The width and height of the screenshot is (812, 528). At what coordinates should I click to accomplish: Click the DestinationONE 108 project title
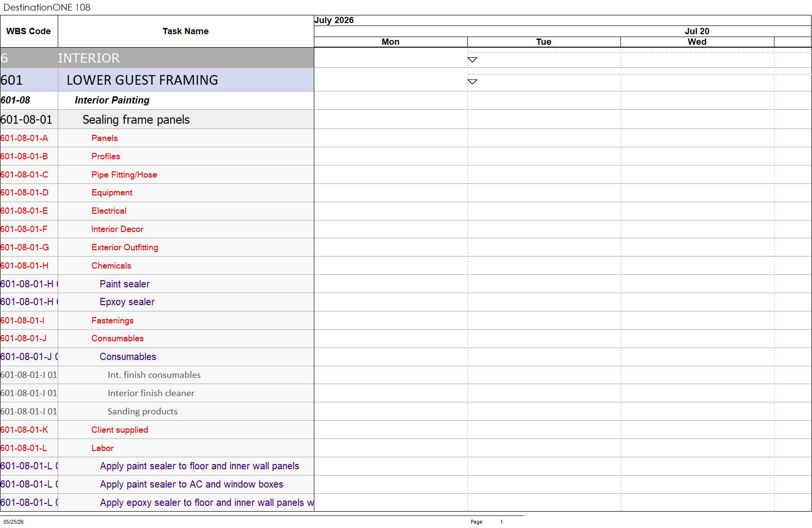[x=47, y=7]
